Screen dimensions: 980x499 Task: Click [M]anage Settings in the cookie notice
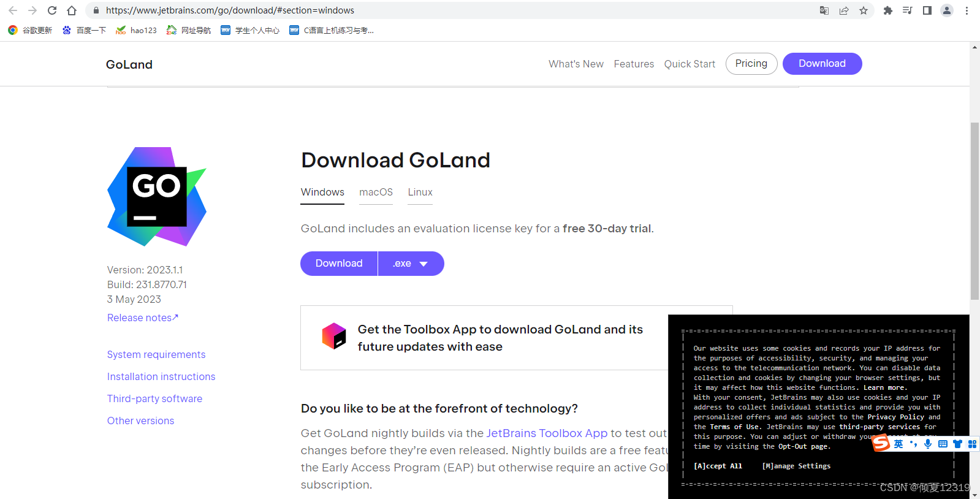coord(796,466)
